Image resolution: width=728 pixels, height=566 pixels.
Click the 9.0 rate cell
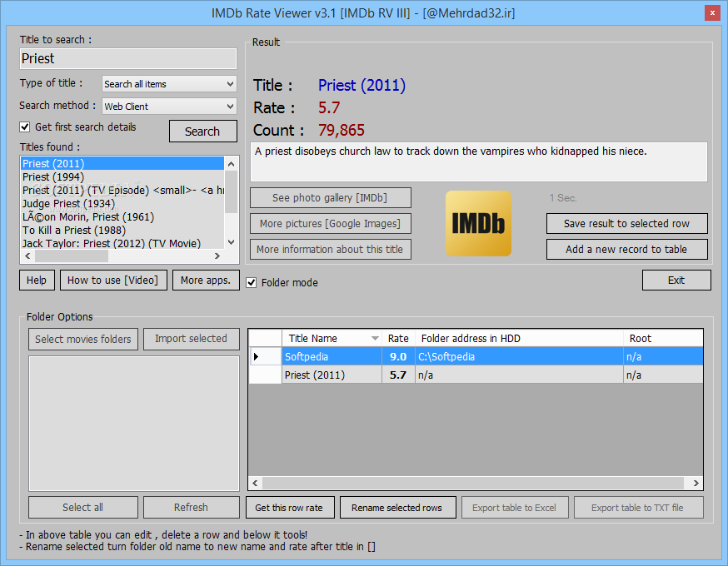398,356
